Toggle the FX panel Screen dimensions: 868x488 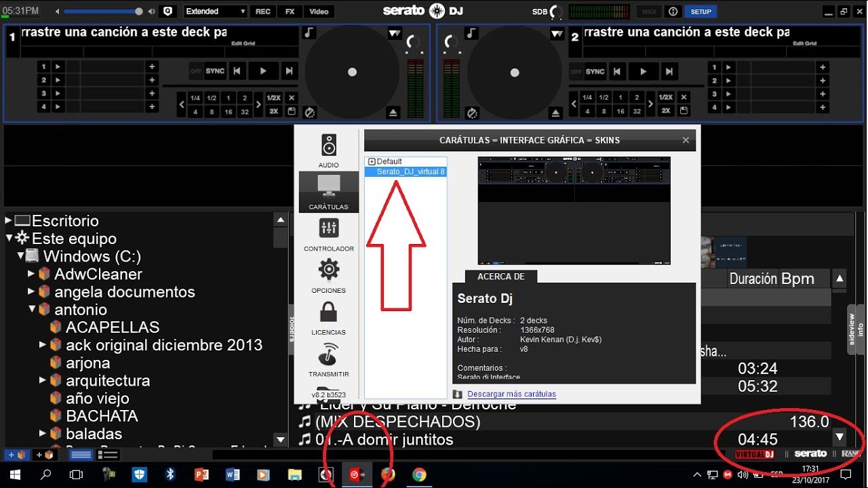tap(290, 12)
